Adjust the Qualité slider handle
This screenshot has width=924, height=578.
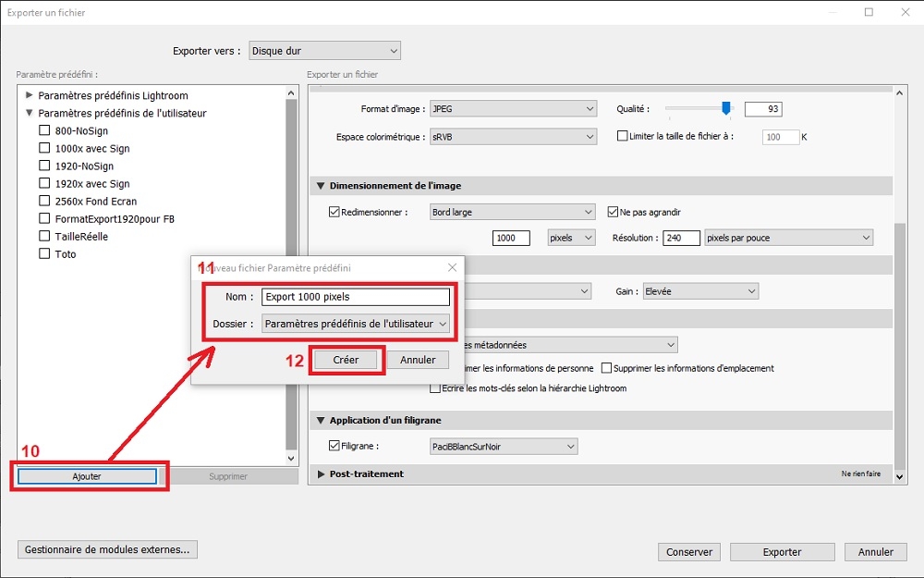726,107
